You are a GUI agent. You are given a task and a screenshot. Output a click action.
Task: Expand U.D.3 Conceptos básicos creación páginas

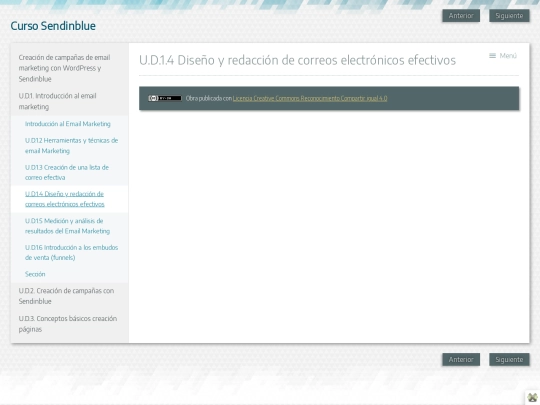tap(70, 324)
